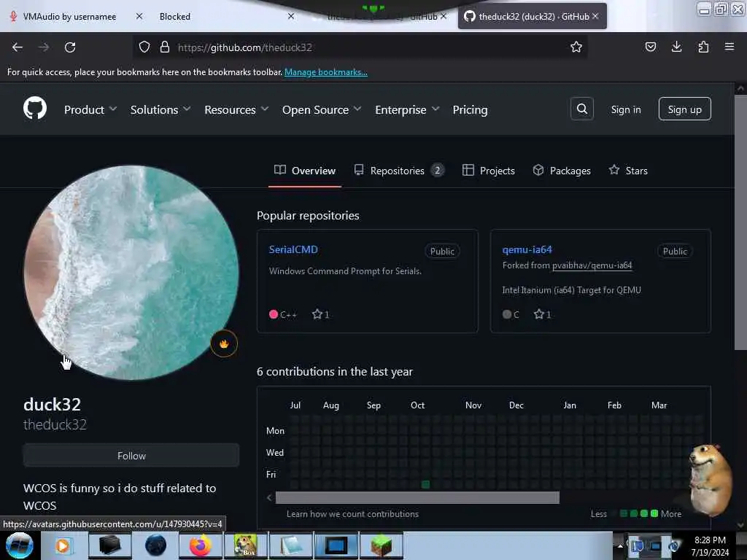This screenshot has height=560, width=747.
Task: Open the Firefox hamburger menu
Action: tap(729, 47)
